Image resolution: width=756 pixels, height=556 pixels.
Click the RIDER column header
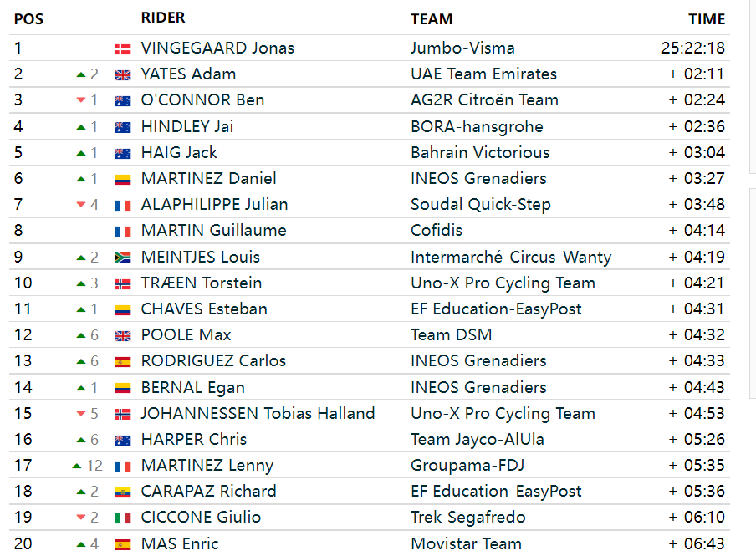click(x=163, y=18)
